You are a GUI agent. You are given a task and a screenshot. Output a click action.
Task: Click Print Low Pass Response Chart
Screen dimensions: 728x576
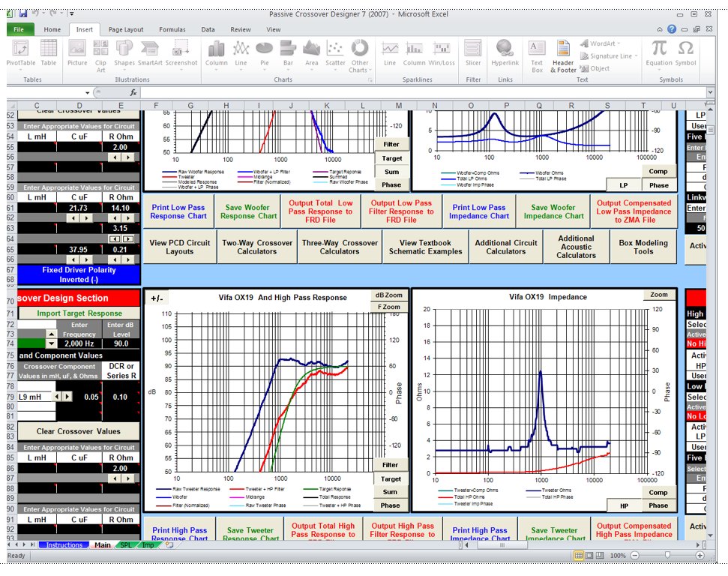point(178,211)
